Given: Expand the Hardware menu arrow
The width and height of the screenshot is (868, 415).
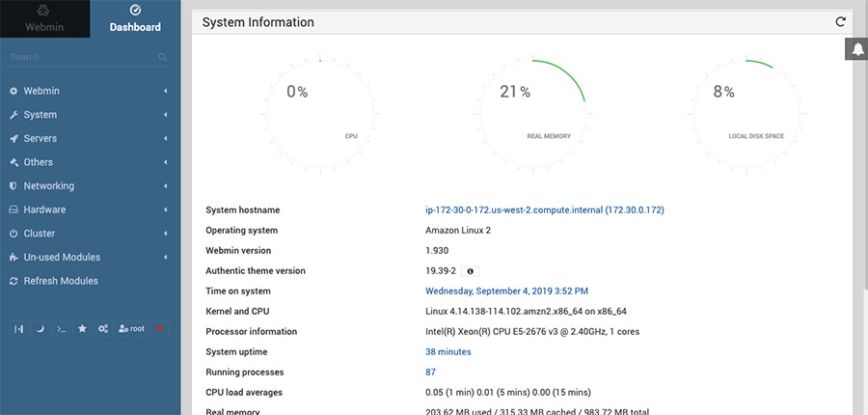Looking at the screenshot, I should (x=165, y=210).
